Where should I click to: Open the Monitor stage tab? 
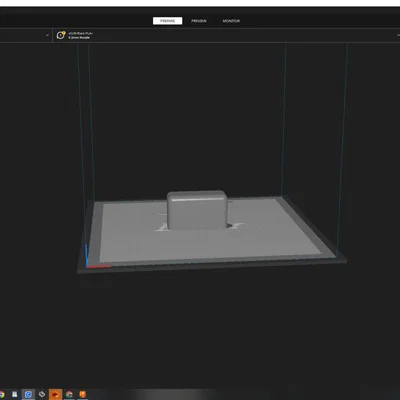[x=231, y=21]
